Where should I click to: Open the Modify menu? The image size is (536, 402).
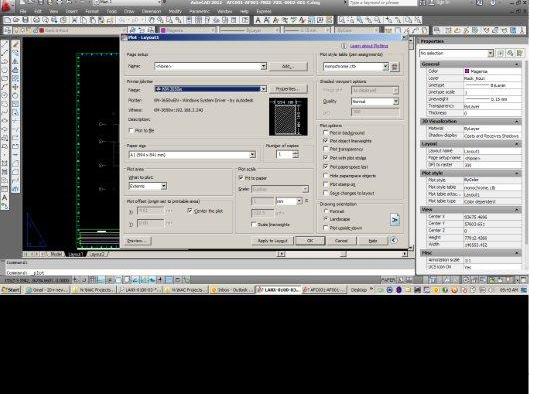(x=176, y=11)
